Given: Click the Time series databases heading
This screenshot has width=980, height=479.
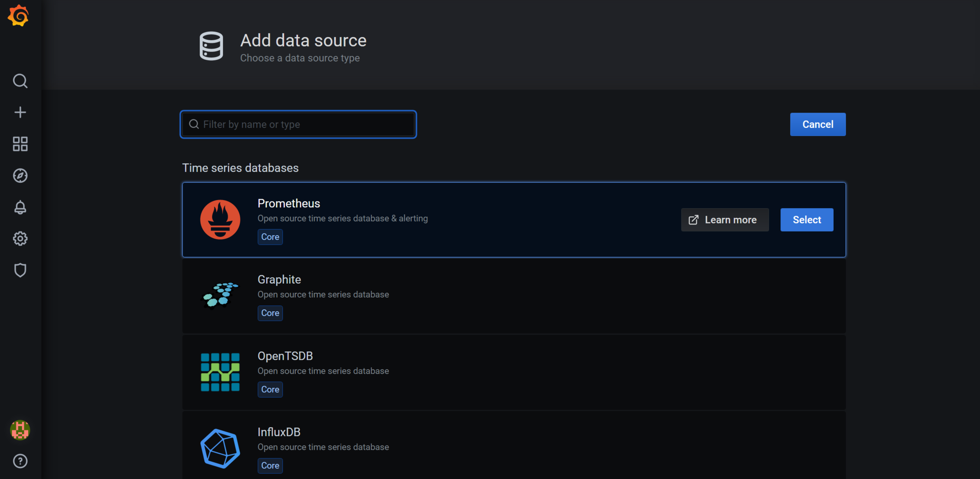Looking at the screenshot, I should tap(240, 168).
